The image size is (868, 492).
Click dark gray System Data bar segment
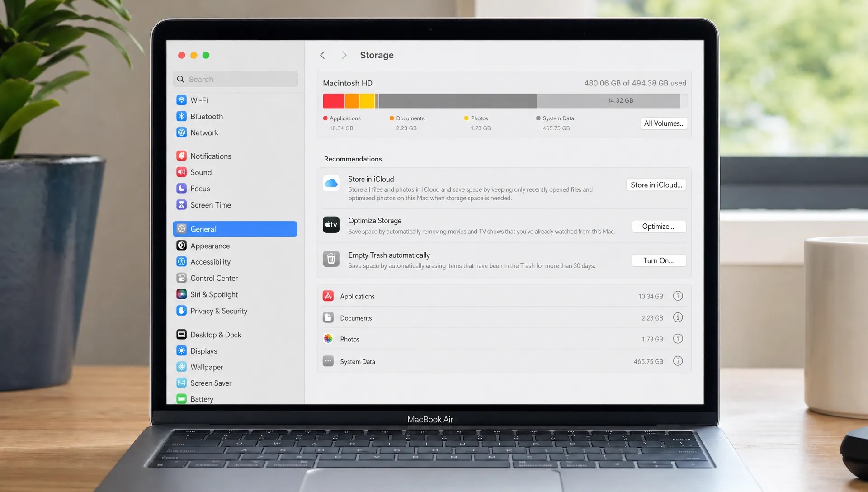click(458, 101)
